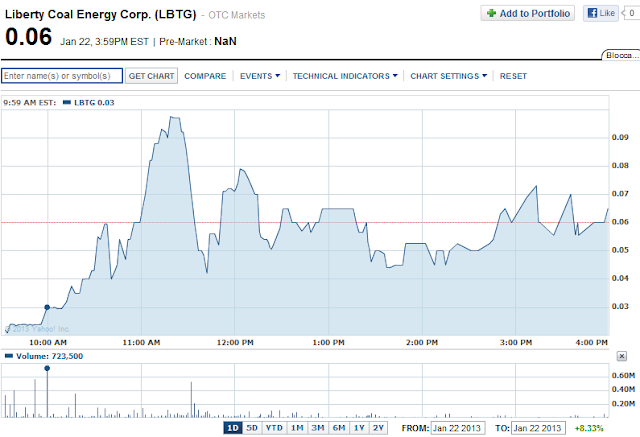The height and width of the screenshot is (437, 640).
Task: Click the +8.33% change value
Action: point(589,428)
